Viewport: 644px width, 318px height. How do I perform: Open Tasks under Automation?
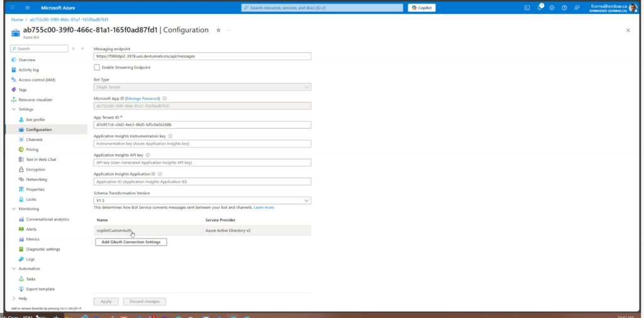point(31,279)
